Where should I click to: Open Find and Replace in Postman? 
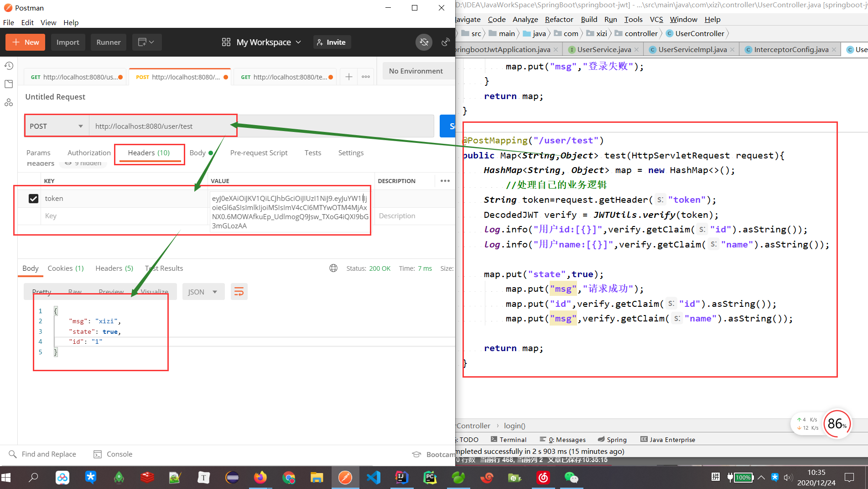tap(42, 454)
